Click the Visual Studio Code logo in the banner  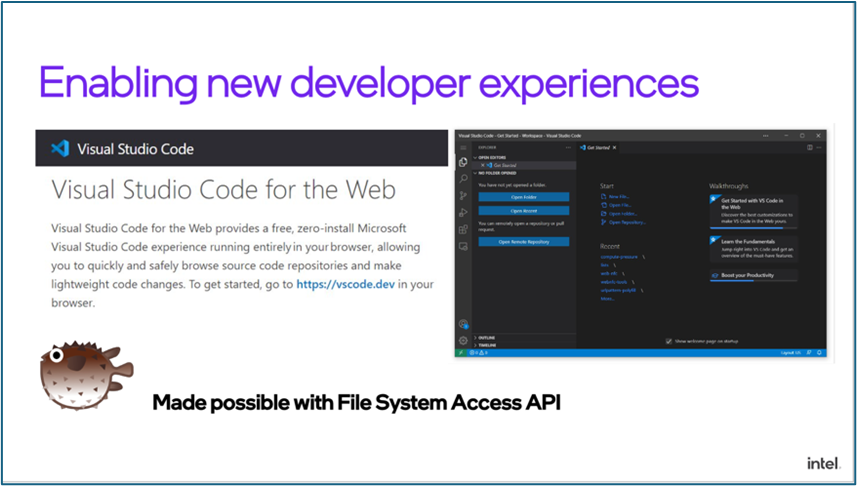[60, 149]
